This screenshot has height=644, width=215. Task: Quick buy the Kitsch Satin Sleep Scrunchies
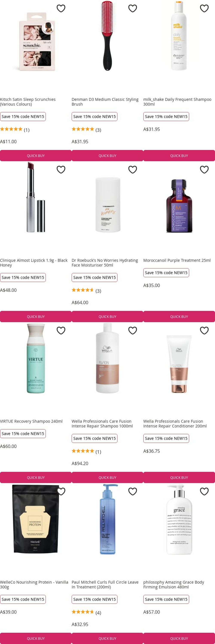tap(36, 155)
